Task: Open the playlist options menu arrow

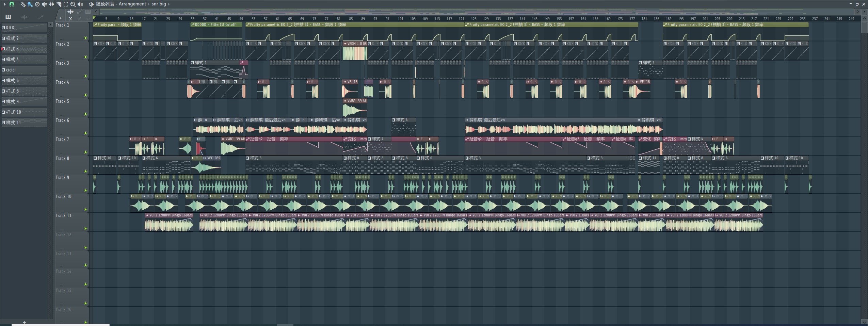Action: tap(4, 4)
